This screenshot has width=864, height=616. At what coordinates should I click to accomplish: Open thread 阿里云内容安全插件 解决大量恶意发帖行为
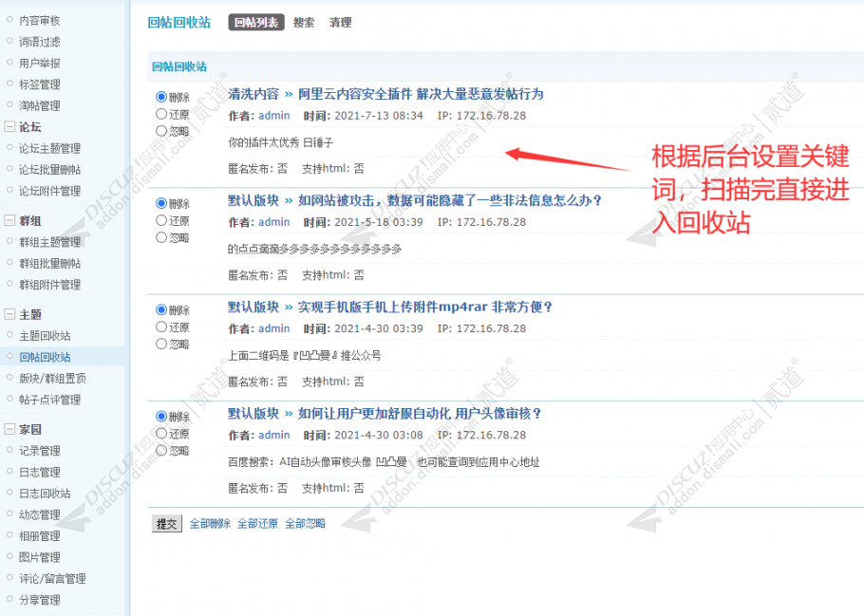click(421, 94)
